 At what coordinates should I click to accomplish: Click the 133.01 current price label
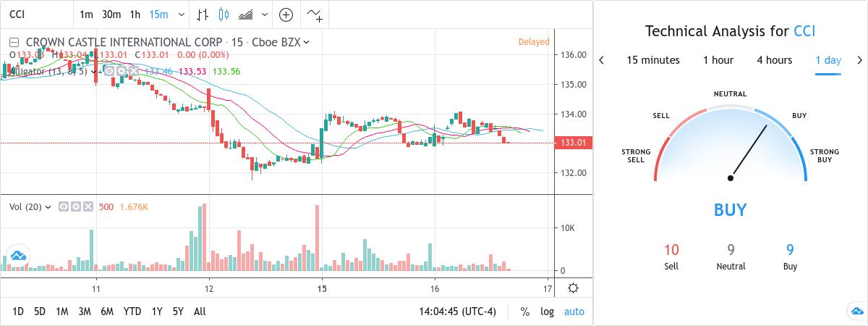click(574, 143)
